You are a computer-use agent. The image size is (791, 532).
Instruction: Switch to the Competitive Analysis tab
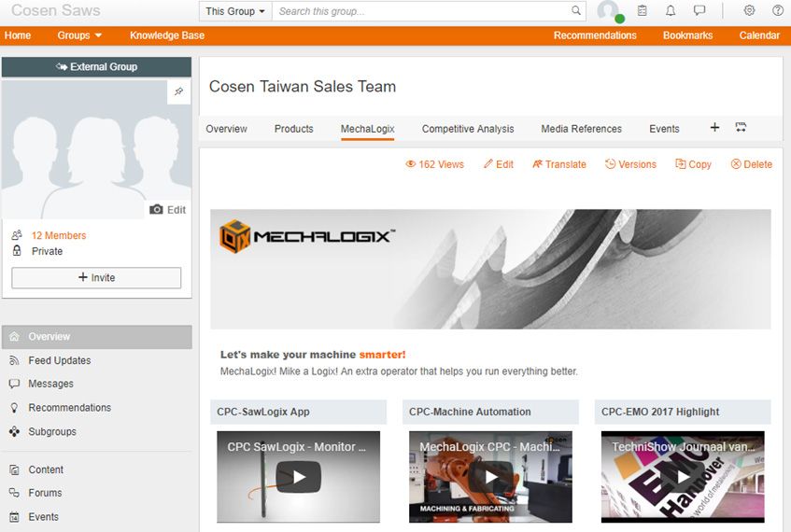tap(468, 129)
